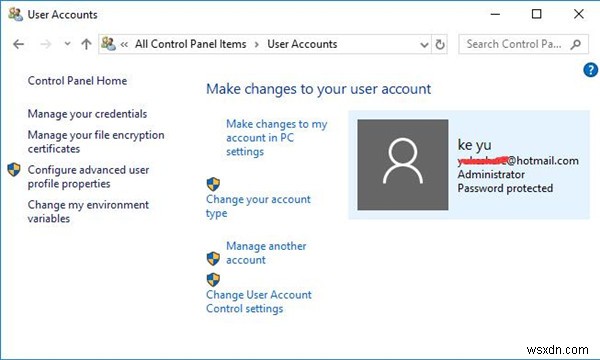The height and width of the screenshot is (360, 600).
Task: Open Change User Account Control settings
Action: click(x=259, y=301)
